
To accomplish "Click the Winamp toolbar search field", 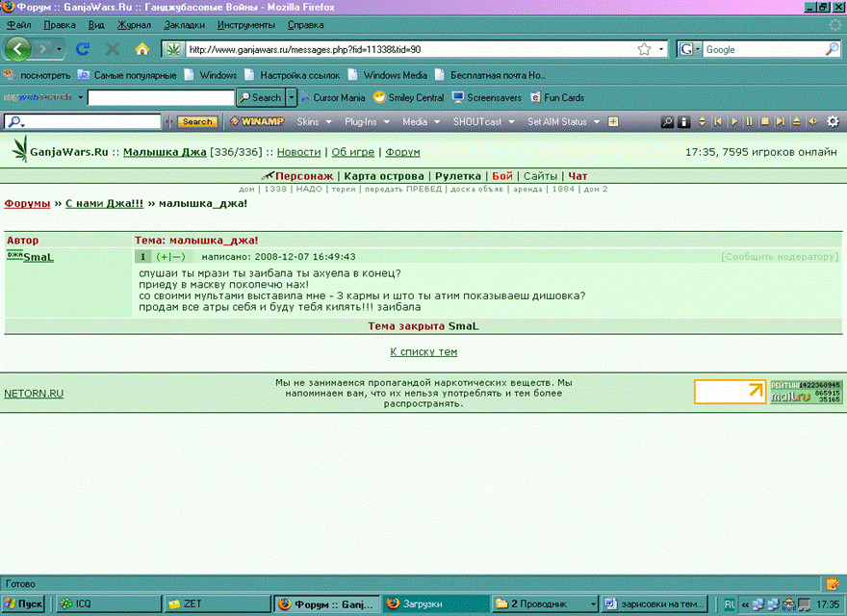I will (83, 121).
